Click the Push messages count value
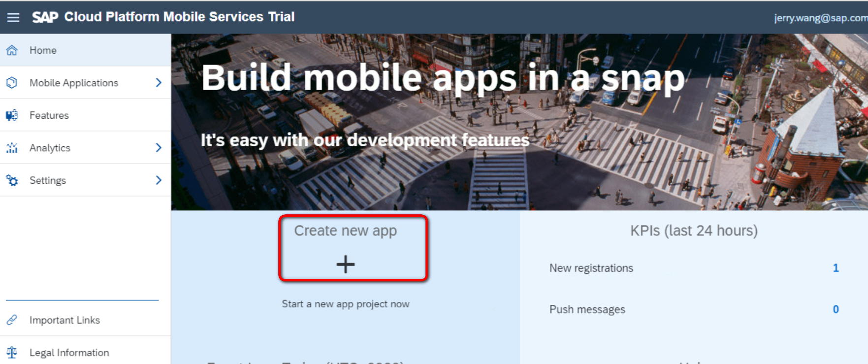 (836, 309)
